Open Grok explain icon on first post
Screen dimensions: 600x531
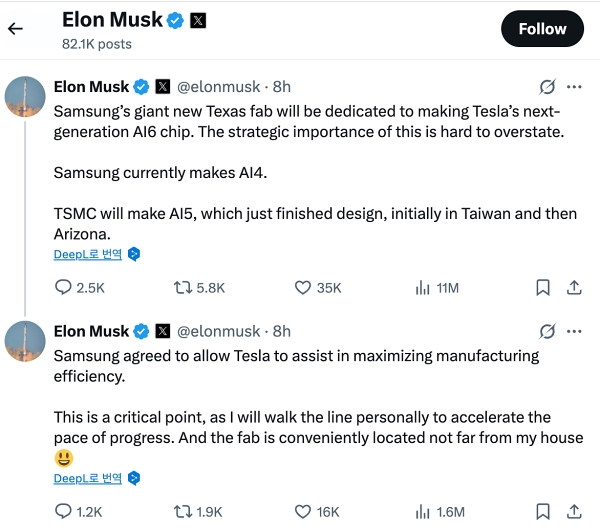[547, 86]
